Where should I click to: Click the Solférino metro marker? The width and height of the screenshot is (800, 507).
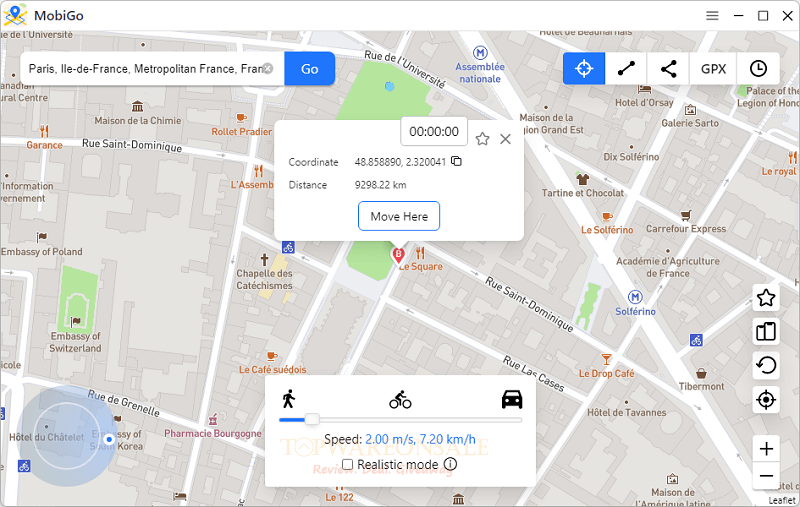(x=635, y=297)
